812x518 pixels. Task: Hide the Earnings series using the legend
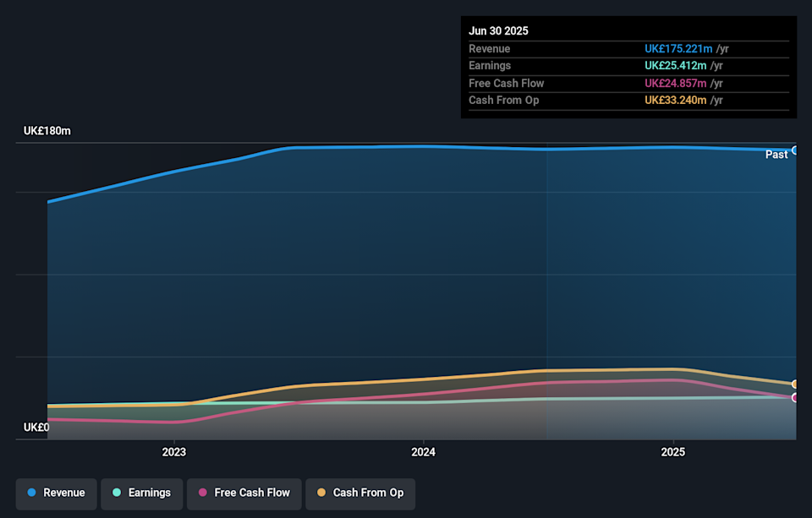(141, 493)
